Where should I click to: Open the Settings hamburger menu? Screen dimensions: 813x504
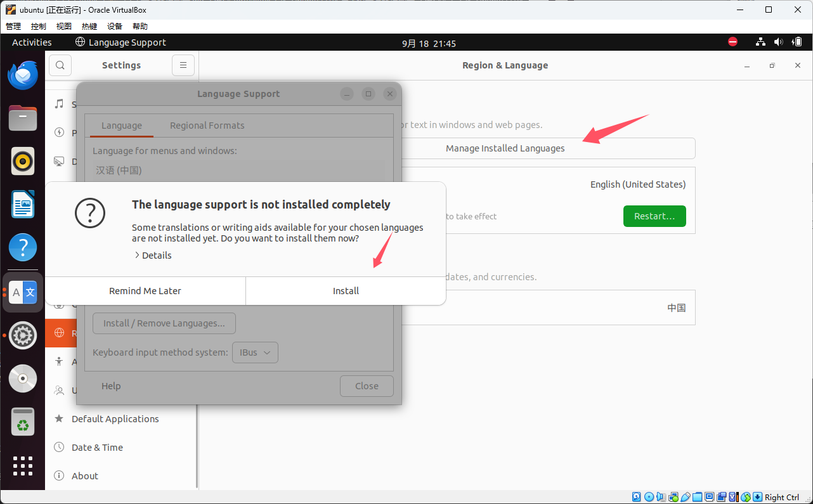tap(183, 65)
